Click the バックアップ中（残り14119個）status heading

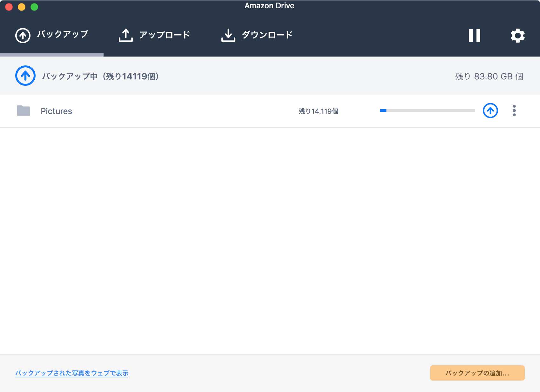[100, 76]
